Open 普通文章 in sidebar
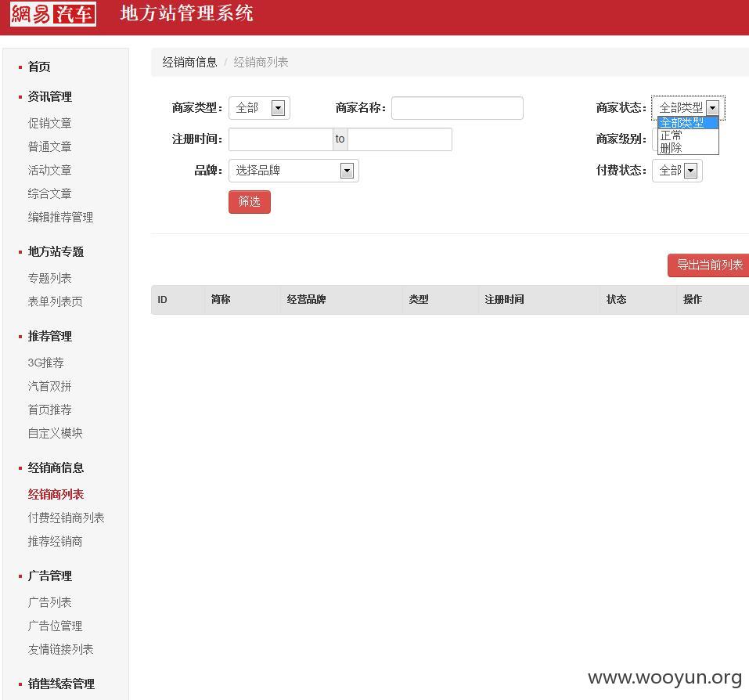This screenshot has width=749, height=700. tap(49, 146)
